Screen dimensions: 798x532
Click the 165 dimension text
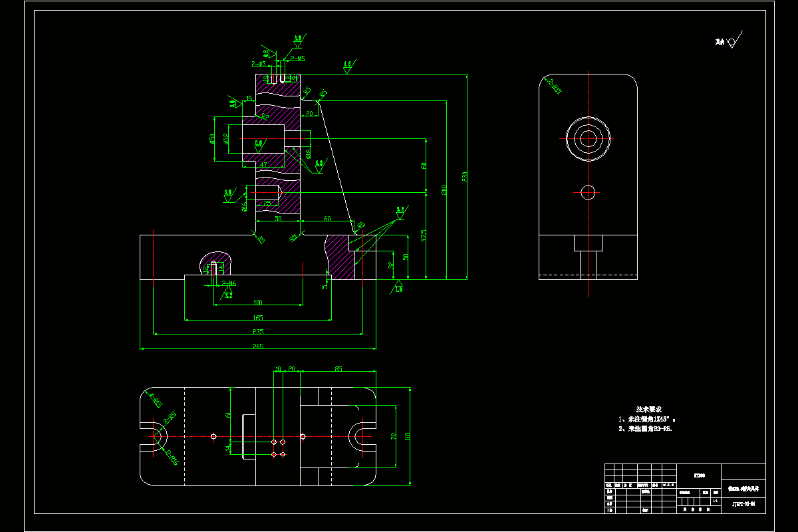click(258, 317)
